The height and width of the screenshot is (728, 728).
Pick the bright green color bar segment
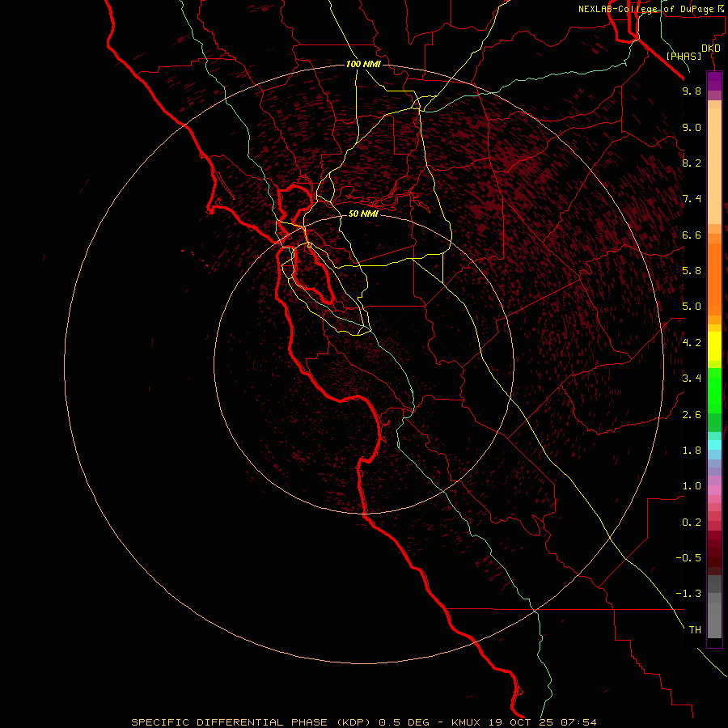click(714, 390)
